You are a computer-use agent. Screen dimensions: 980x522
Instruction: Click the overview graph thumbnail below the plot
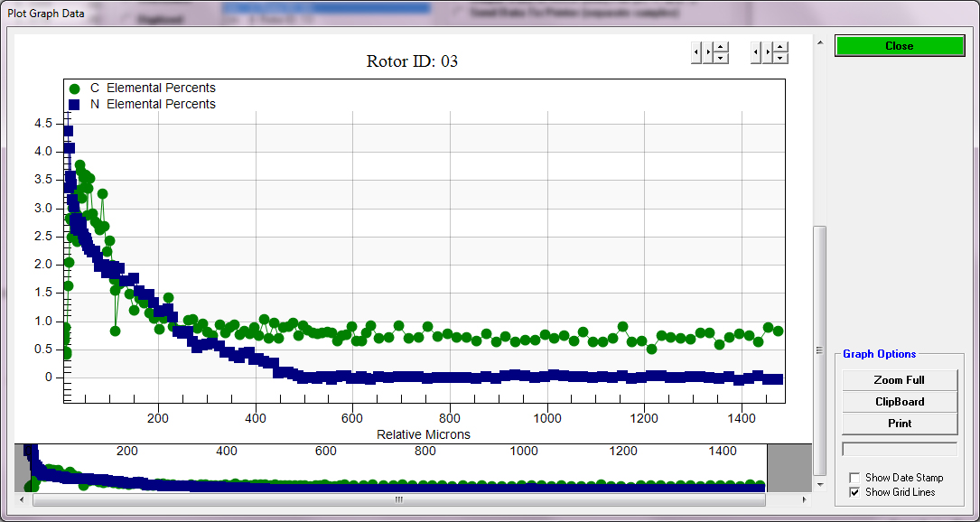pos(397,470)
